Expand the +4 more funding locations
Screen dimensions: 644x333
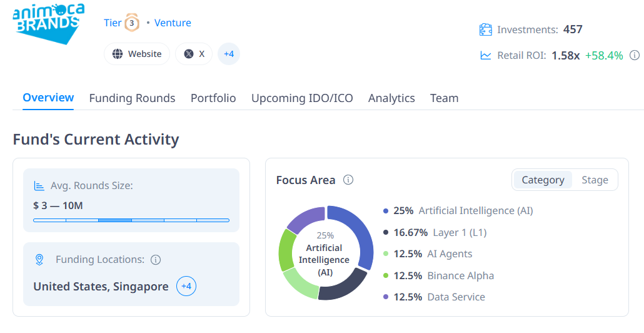pyautogui.click(x=186, y=287)
